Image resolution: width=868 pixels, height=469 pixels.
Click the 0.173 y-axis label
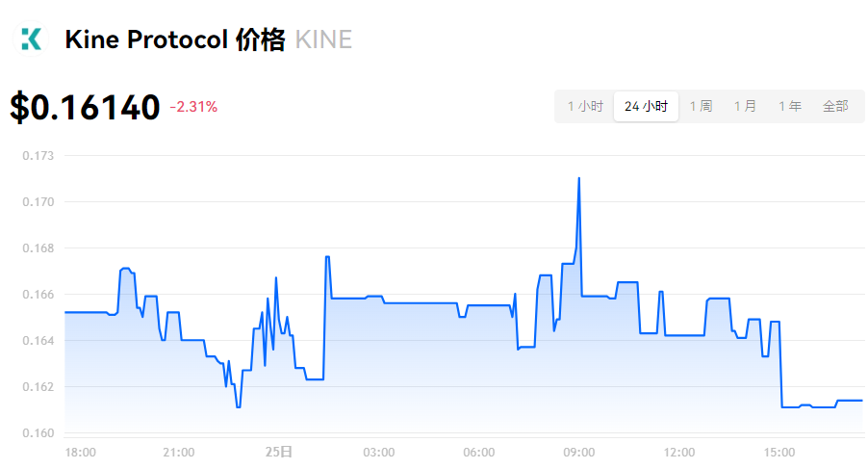pos(38,156)
